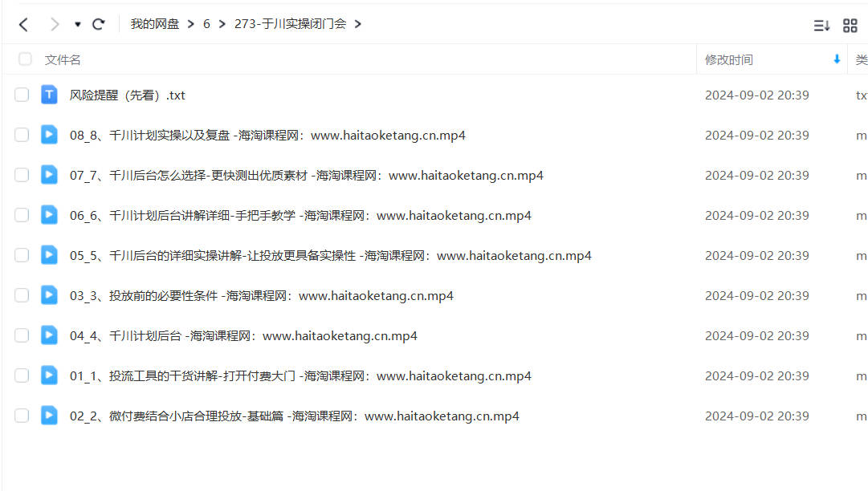
Task: Click the text file icon of 风险提醒
Action: click(x=49, y=95)
